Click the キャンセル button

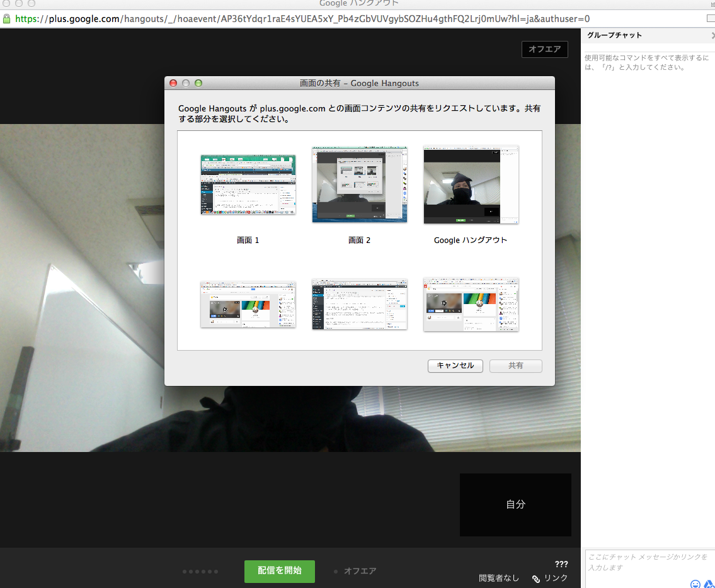455,366
